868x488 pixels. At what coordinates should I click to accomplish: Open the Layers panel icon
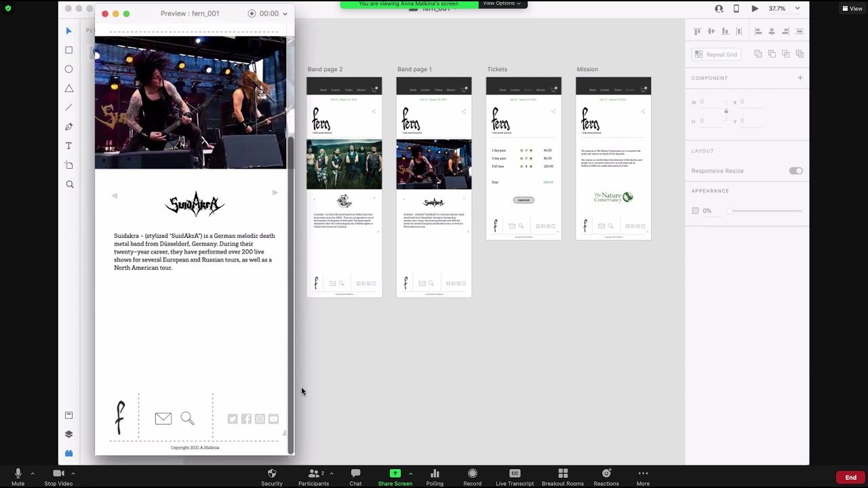click(68, 434)
